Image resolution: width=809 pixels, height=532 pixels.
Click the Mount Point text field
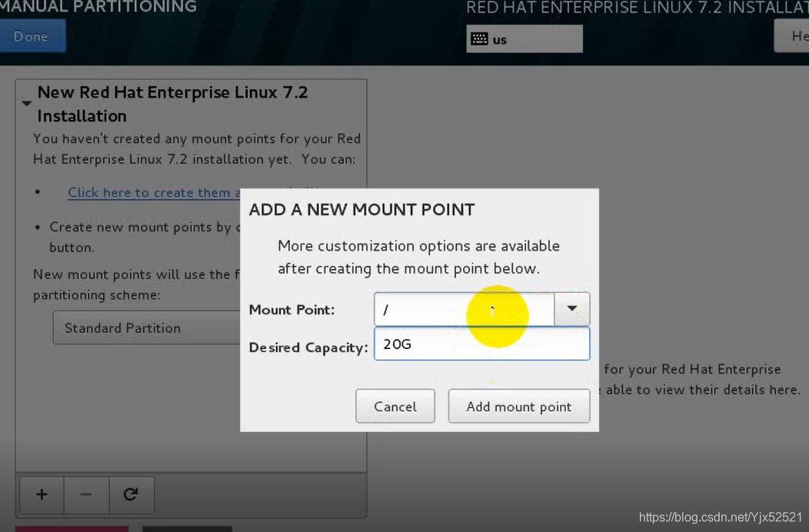pos(464,309)
